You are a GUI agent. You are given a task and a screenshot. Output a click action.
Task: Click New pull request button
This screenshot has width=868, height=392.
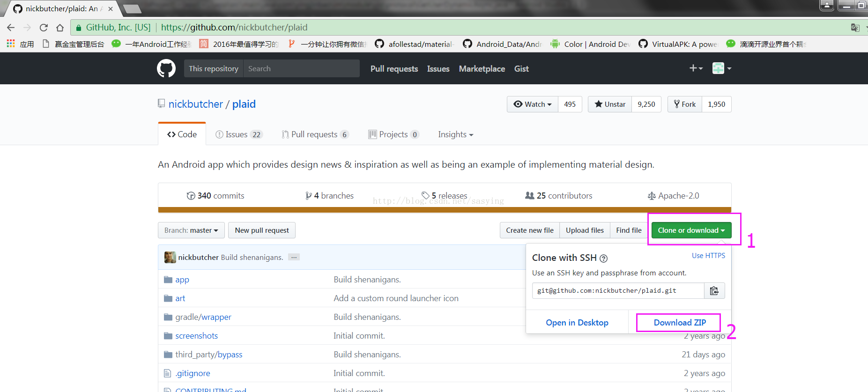click(262, 230)
